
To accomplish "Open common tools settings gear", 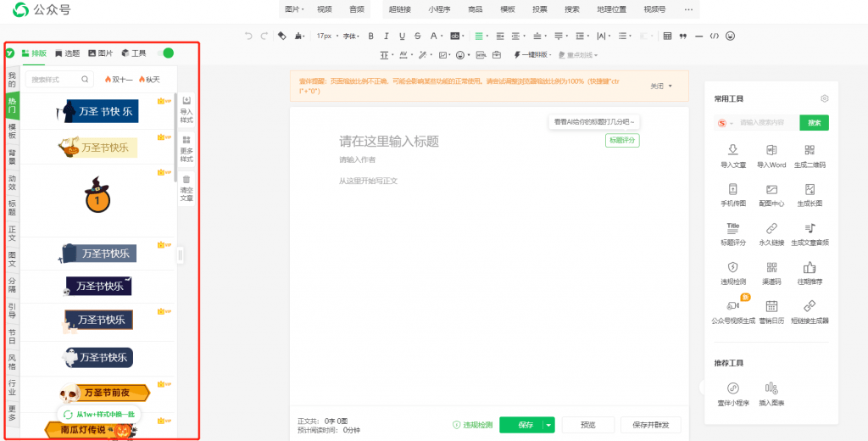I will (x=824, y=98).
